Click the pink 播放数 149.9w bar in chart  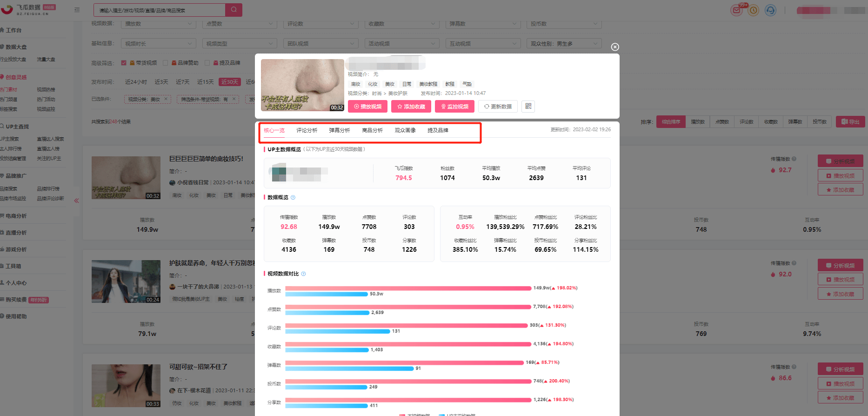click(x=408, y=288)
